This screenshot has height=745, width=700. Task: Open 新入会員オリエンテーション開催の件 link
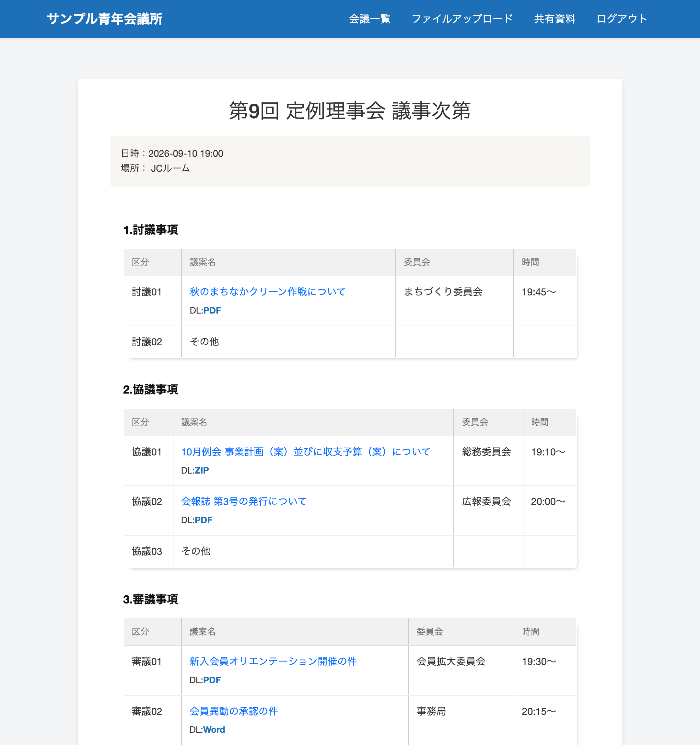tap(273, 661)
